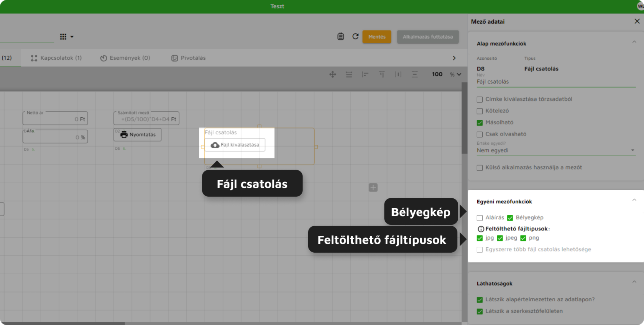Click the user avatar in the green header
Screen dimensions: 644x325
pyautogui.click(x=641, y=6)
